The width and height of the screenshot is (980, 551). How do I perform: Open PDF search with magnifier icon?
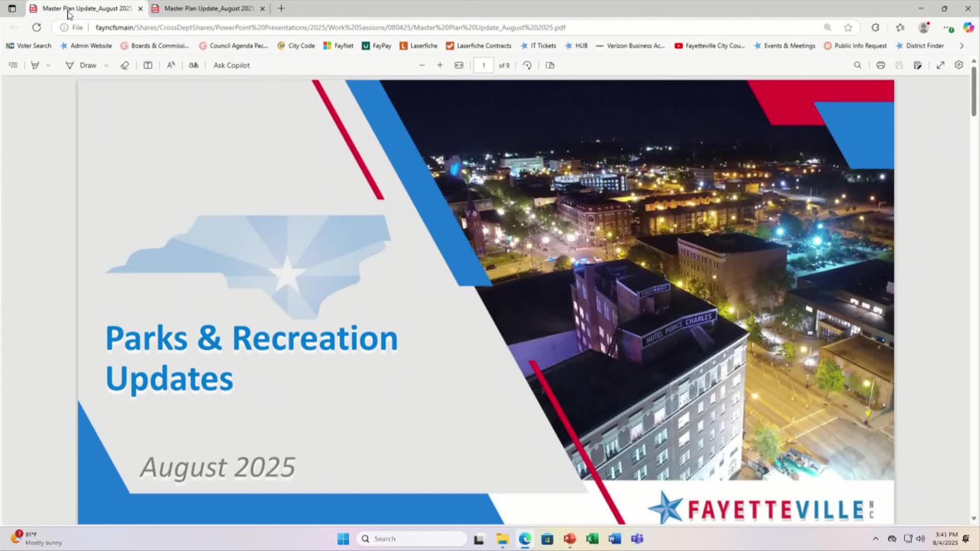tap(857, 65)
